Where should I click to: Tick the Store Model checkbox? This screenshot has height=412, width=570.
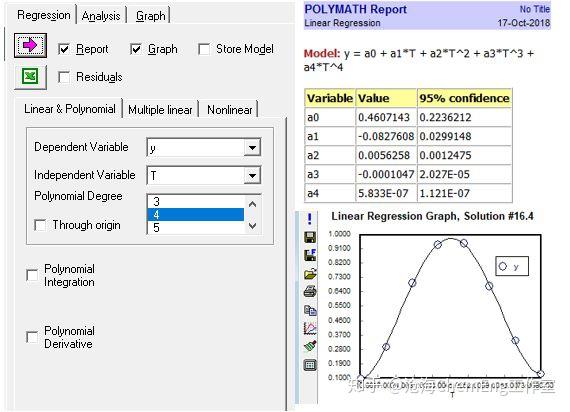pos(204,49)
